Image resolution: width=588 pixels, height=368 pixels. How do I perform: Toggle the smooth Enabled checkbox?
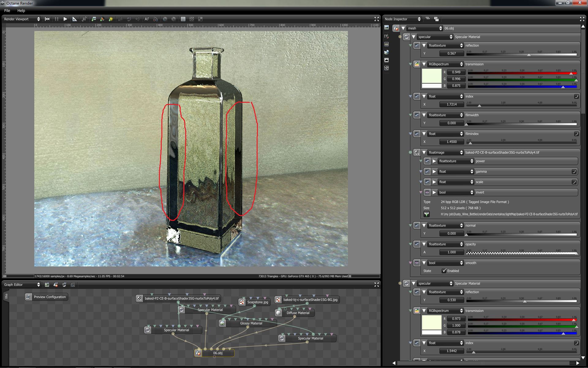coord(444,271)
